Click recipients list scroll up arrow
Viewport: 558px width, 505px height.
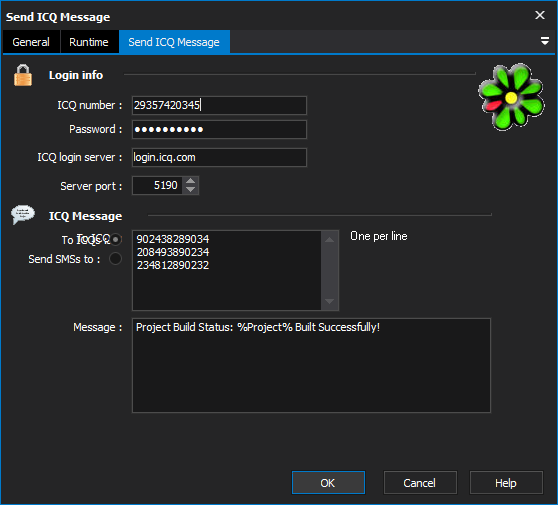(330, 240)
